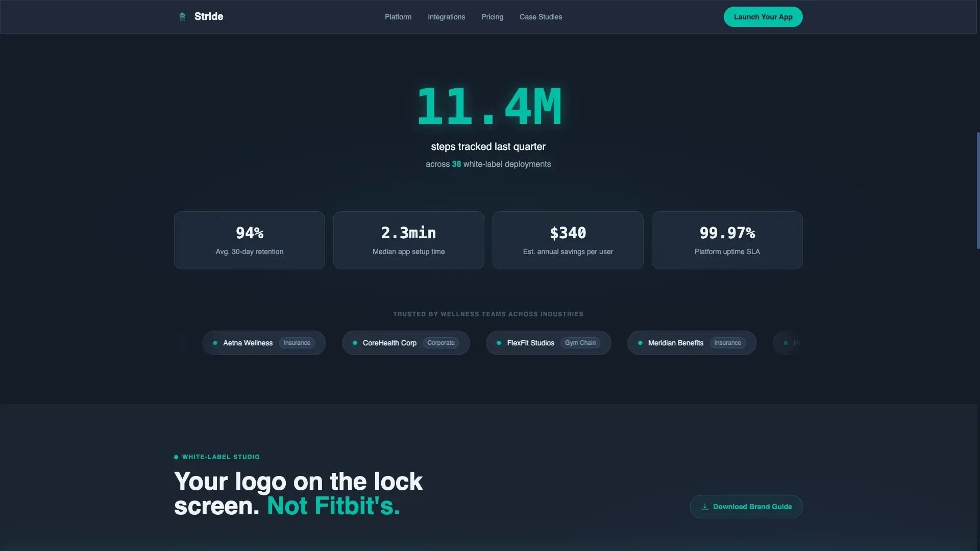Select the $340 annual savings card

(568, 240)
